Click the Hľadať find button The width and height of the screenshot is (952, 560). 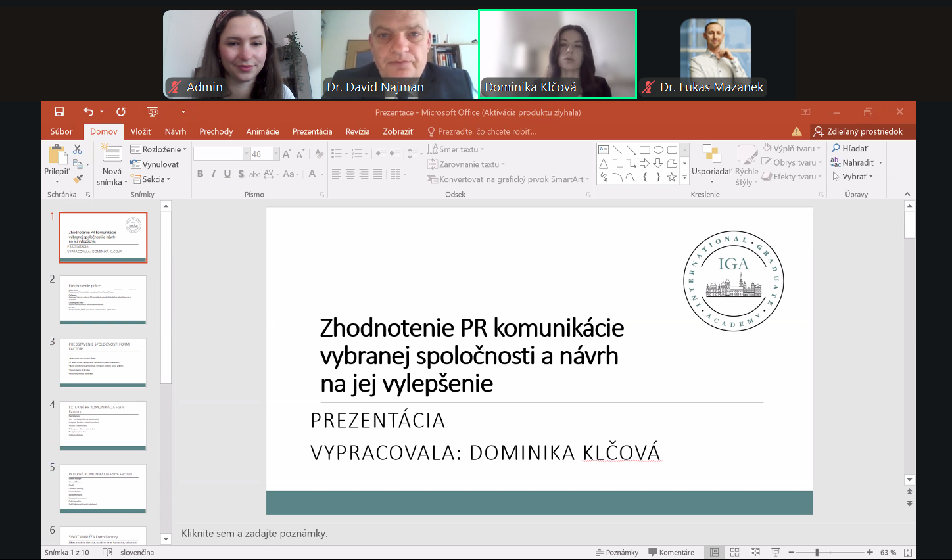click(849, 149)
